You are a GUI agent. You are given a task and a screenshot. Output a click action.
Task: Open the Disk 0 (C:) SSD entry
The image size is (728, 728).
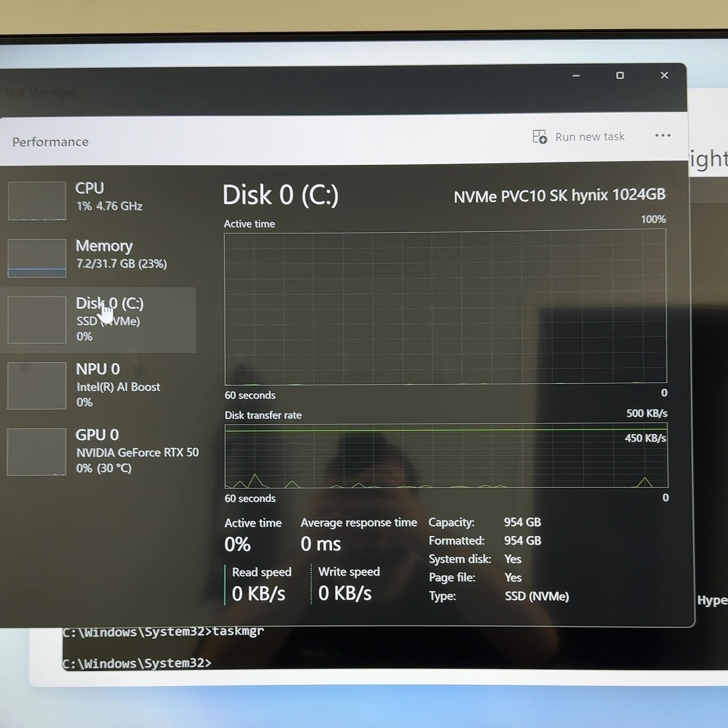point(98,320)
